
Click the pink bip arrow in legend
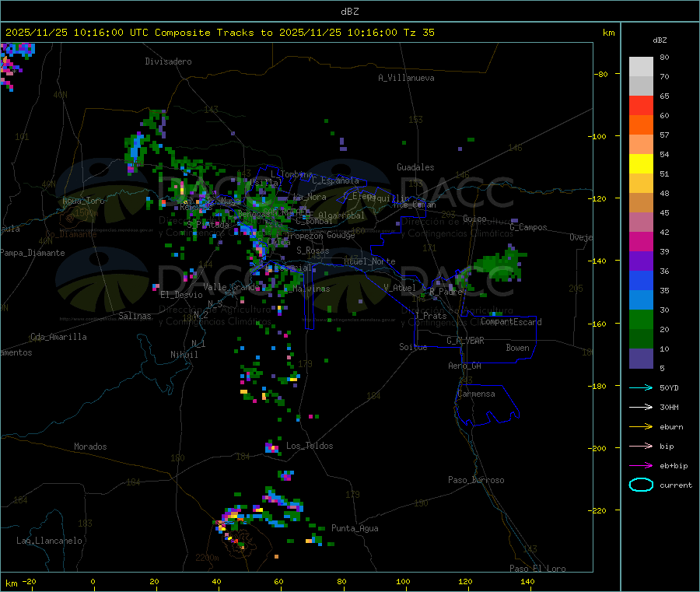point(641,446)
